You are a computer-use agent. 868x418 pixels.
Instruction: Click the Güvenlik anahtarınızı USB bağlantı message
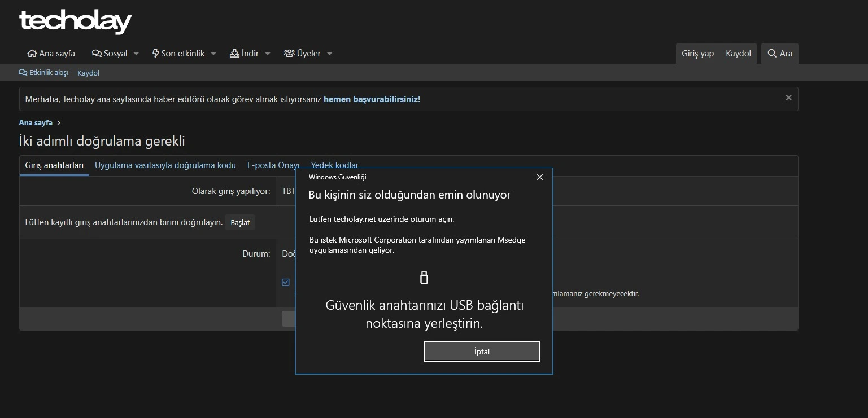click(x=425, y=314)
